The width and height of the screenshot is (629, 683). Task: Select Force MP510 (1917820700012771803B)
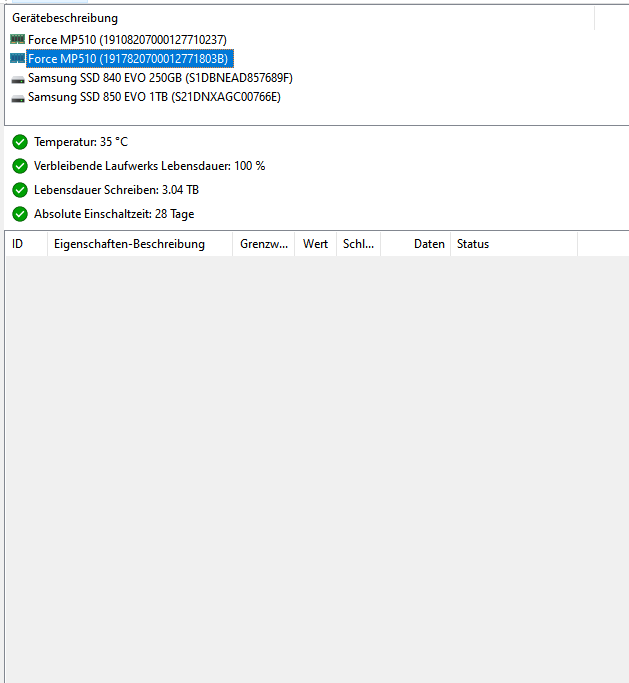point(128,58)
